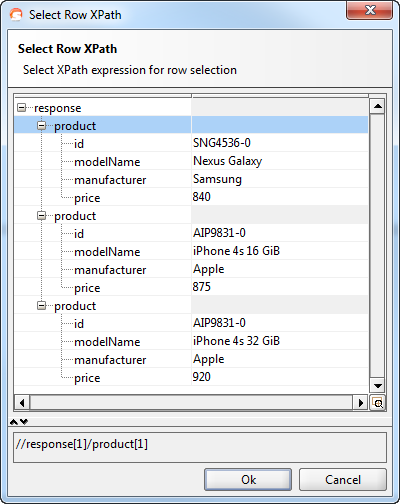Collapse the second product node

(41, 216)
